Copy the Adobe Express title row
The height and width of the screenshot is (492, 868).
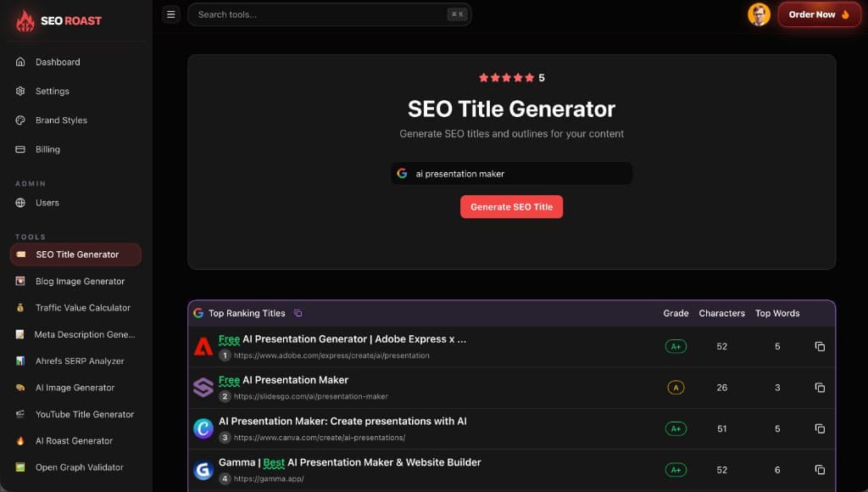pyautogui.click(x=820, y=346)
